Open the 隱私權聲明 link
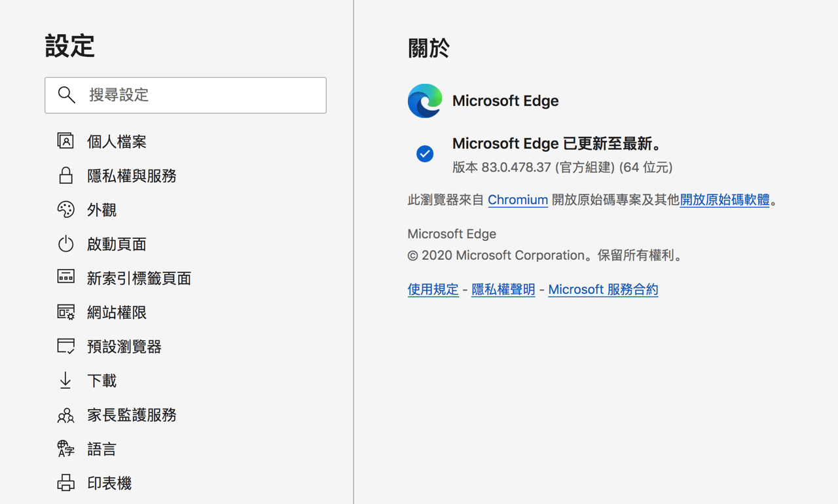Viewport: 838px width, 504px height. pyautogui.click(x=503, y=289)
